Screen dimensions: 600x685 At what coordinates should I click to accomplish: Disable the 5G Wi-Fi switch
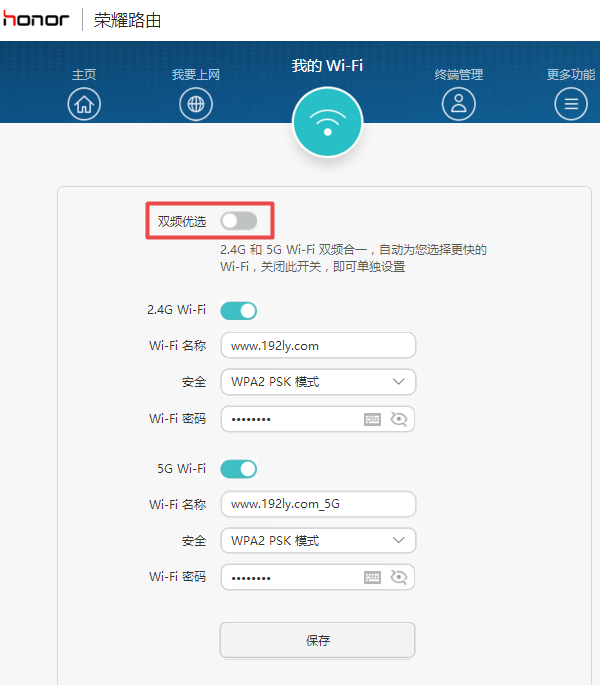pyautogui.click(x=239, y=468)
